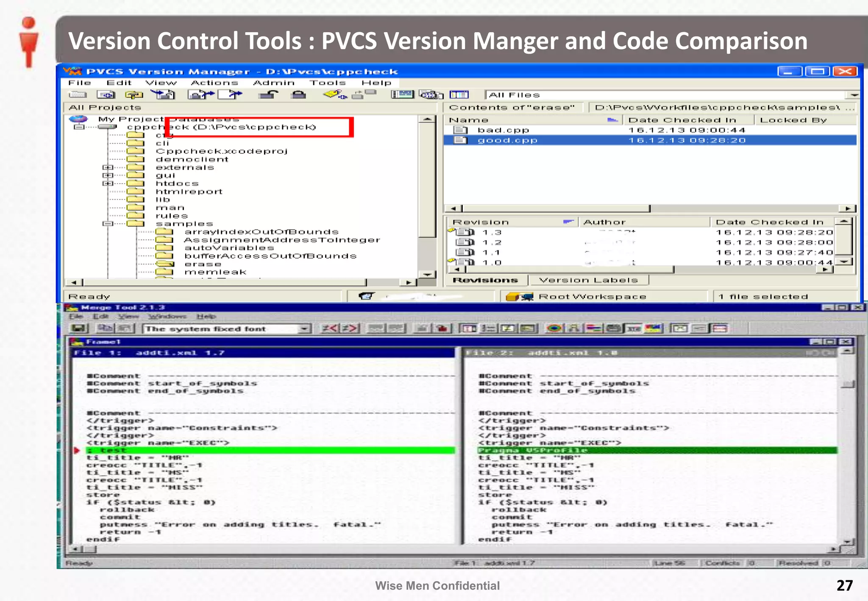Click the red lock icon in Merge Tool
Image resolution: width=868 pixels, height=601 pixels.
point(442,328)
